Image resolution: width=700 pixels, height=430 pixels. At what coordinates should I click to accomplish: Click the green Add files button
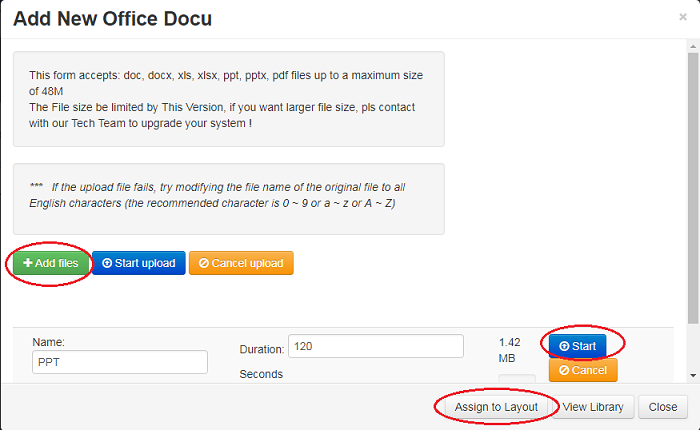(50, 264)
